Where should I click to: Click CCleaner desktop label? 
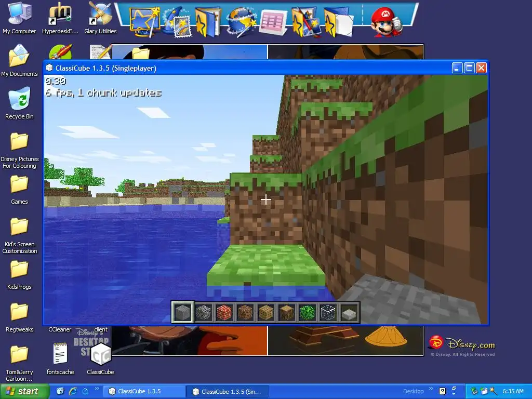point(60,329)
